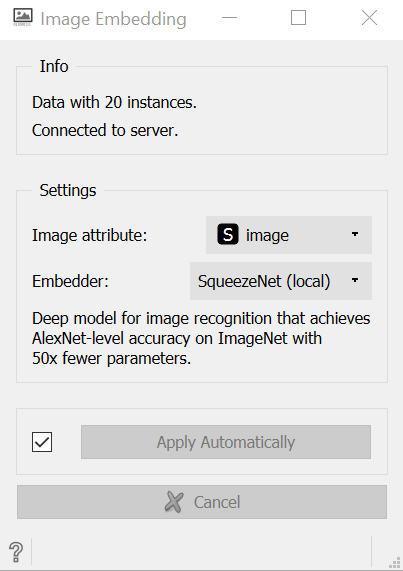Viewport: 403px width, 571px height.
Task: Click the empty status bar area
Action: click(201, 552)
